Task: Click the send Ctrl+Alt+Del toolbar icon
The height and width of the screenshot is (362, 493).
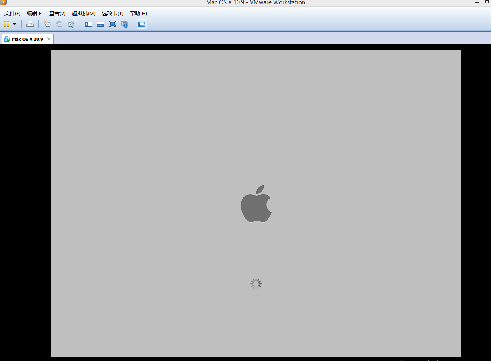Action: [30, 24]
